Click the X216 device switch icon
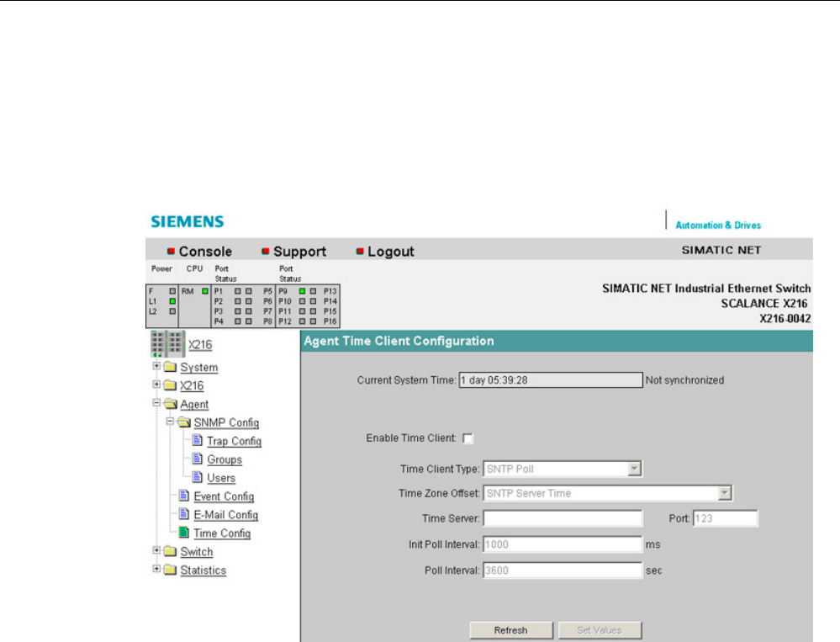840x642 pixels. click(167, 344)
